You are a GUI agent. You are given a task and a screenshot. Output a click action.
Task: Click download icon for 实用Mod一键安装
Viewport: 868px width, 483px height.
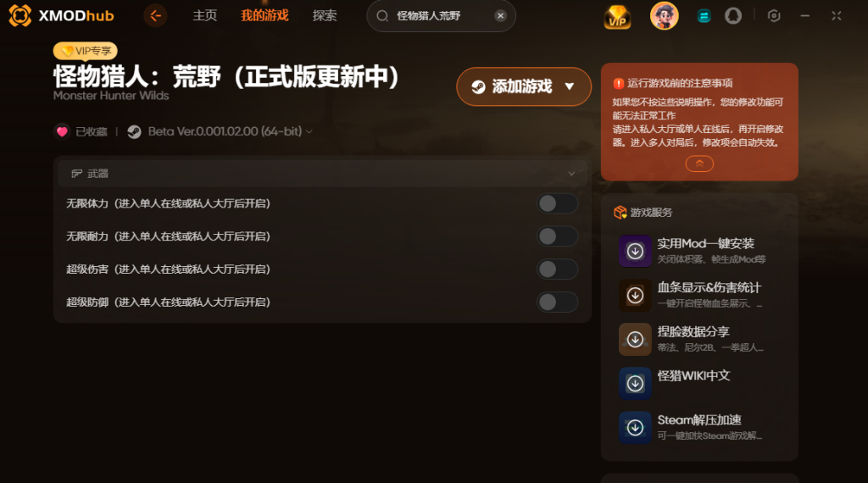635,251
